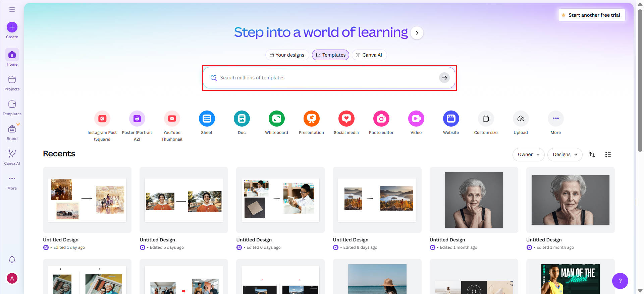Screen dimensions: 644x294
Task: Expand the Designs filter dropdown
Action: [x=565, y=155]
